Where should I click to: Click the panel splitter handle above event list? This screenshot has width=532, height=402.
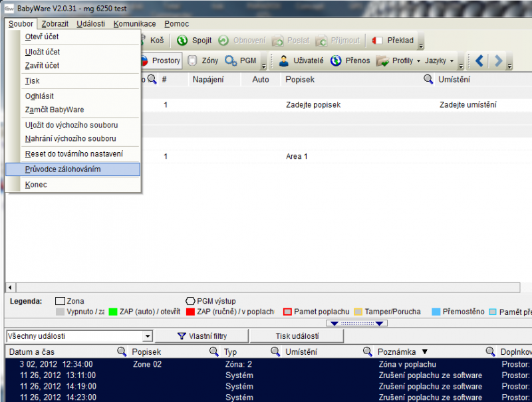point(359,324)
